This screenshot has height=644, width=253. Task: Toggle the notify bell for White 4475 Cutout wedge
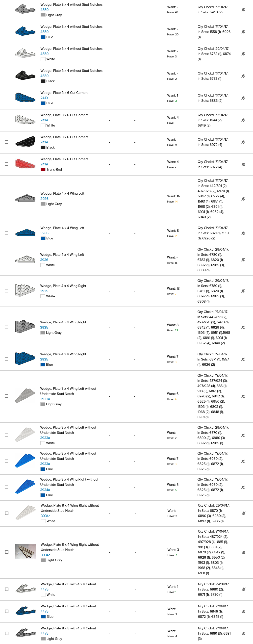[x=243, y=589]
